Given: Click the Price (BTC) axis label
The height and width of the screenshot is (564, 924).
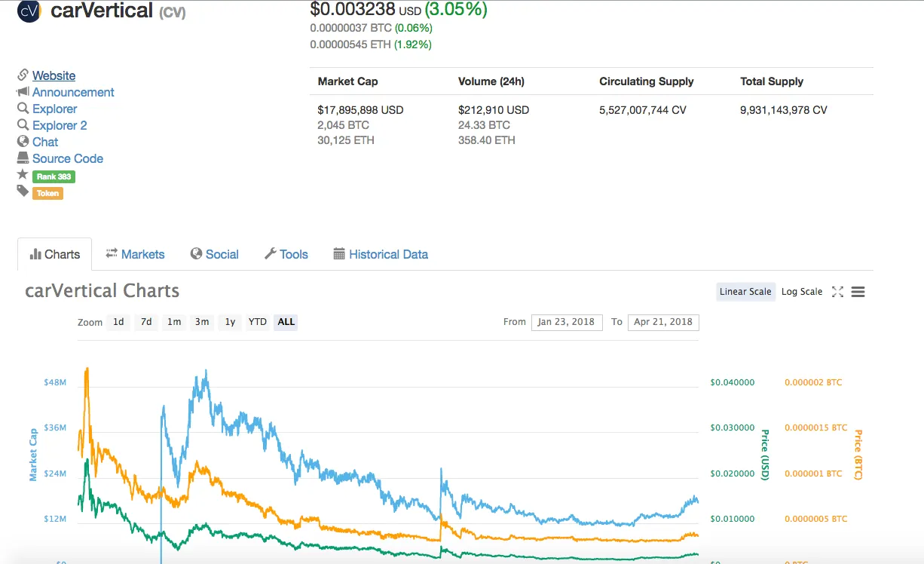Looking at the screenshot, I should (858, 455).
